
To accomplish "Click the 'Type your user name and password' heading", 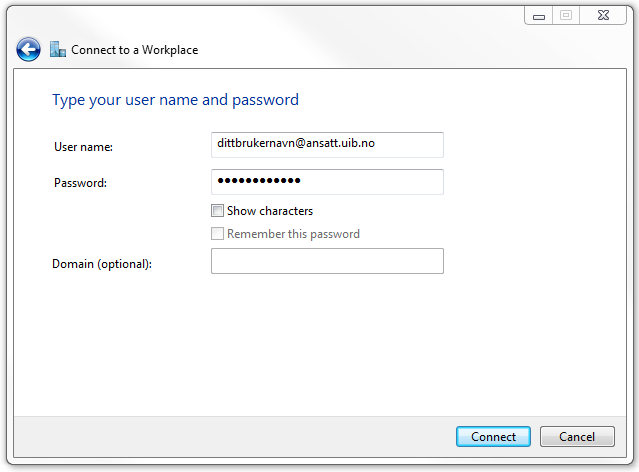I will click(x=175, y=100).
